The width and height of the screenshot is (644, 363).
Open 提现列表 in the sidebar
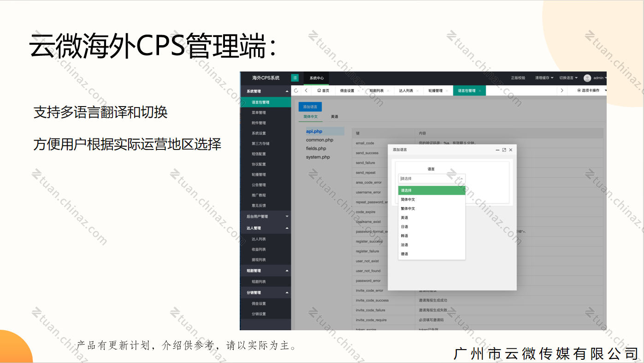pyautogui.click(x=266, y=260)
